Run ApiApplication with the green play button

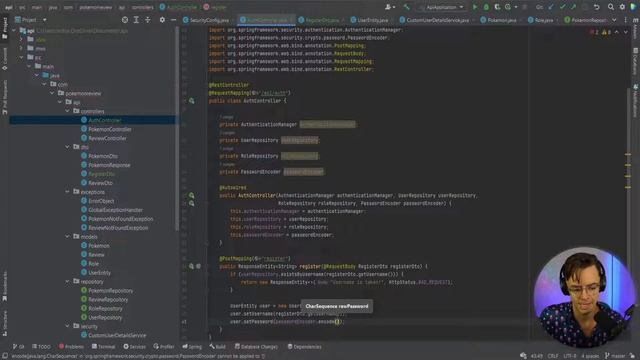tap(475, 7)
